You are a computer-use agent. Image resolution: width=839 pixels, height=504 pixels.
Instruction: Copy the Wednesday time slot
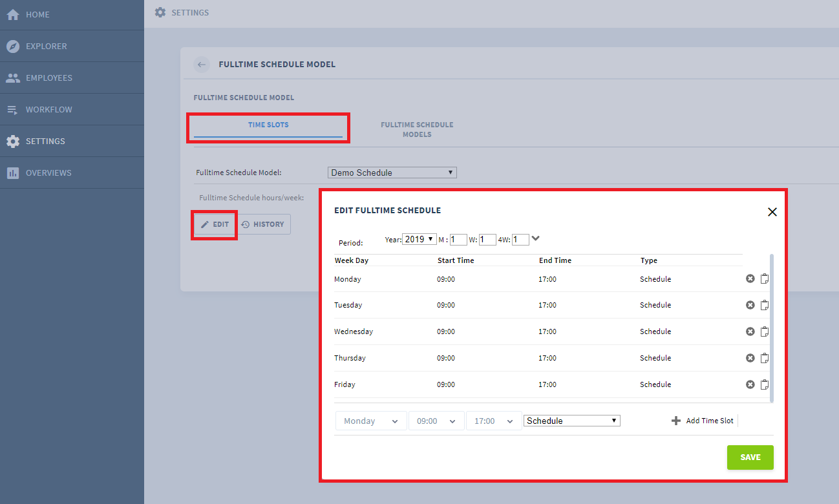pos(764,331)
